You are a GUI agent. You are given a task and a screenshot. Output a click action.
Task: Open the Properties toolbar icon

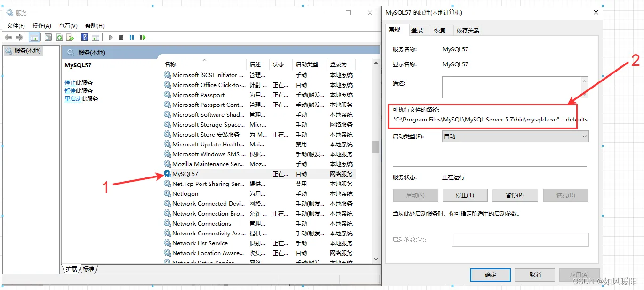48,37
